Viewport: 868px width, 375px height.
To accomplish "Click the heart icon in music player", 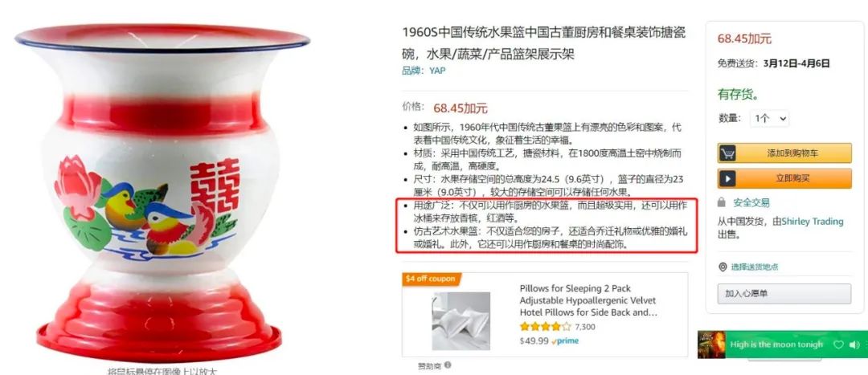I will (838, 344).
